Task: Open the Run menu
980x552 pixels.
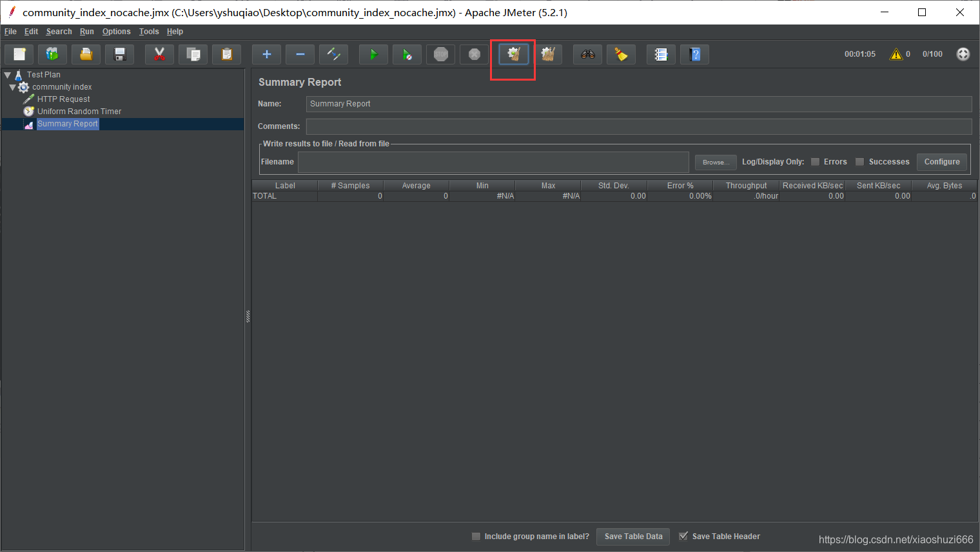Action: pos(87,32)
